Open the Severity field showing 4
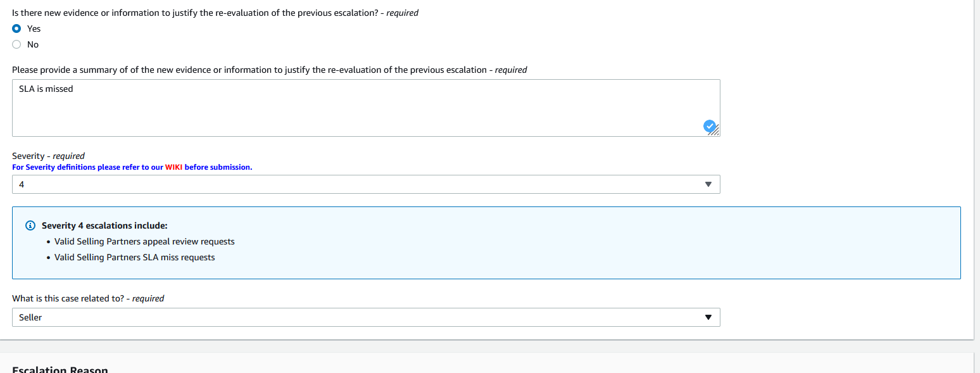The height and width of the screenshot is (373, 980). pyautogui.click(x=366, y=184)
